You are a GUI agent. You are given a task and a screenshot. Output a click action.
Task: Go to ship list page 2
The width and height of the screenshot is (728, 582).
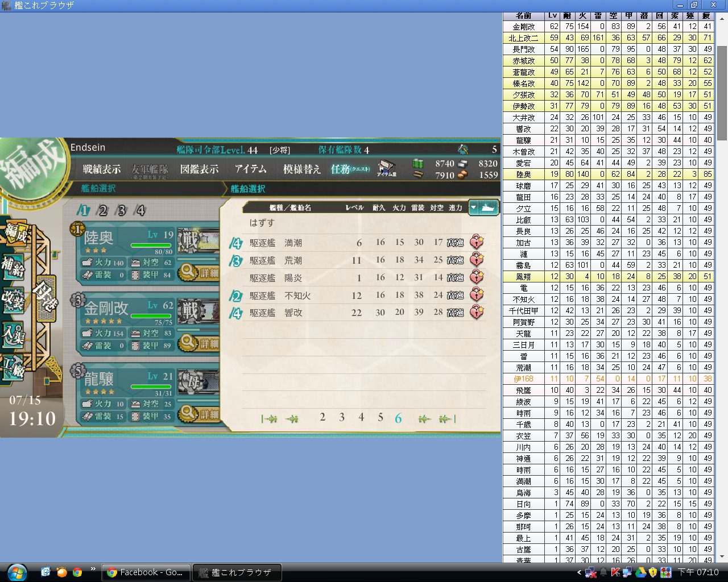322,418
